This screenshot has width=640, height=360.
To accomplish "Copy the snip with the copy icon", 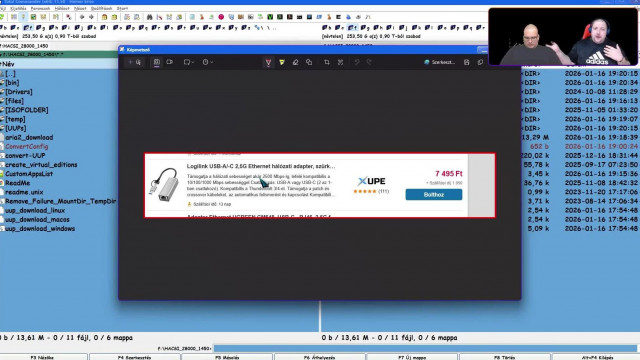I will click(480, 62).
